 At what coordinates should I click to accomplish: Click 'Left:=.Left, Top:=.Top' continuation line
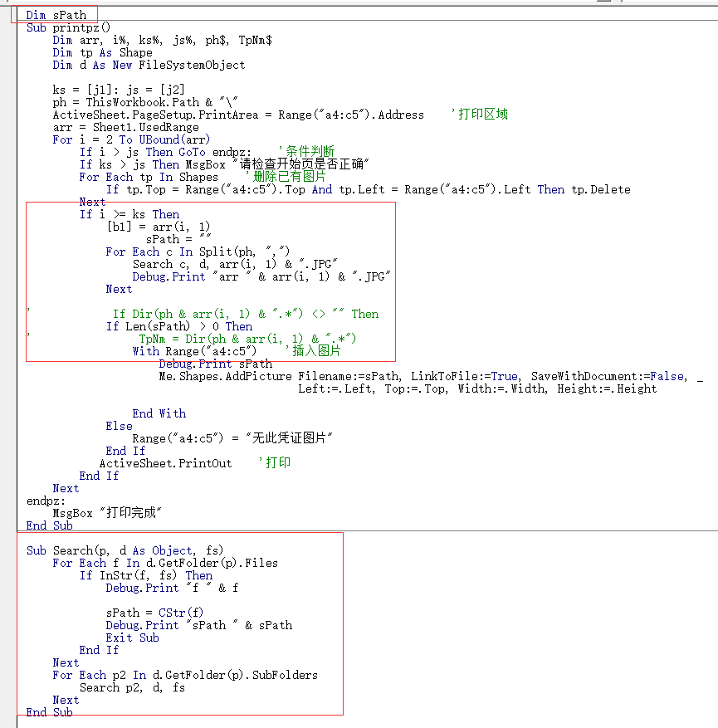pyautogui.click(x=477, y=389)
